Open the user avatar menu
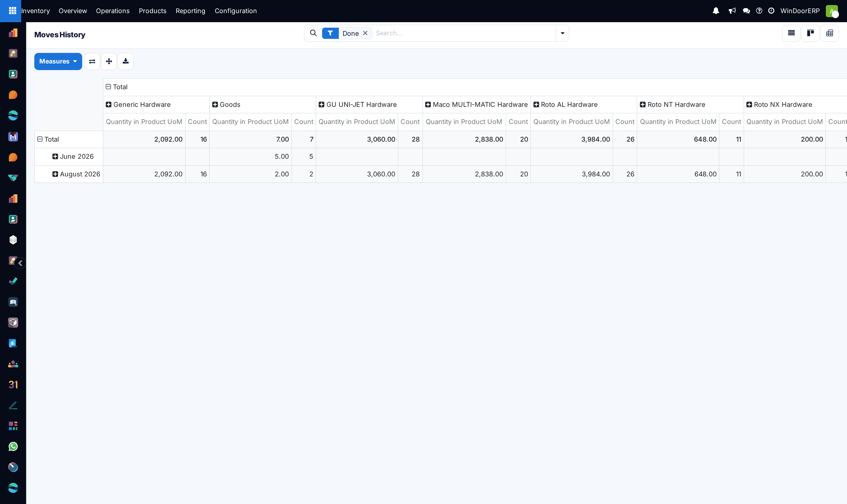This screenshot has height=504, width=847. click(x=832, y=11)
